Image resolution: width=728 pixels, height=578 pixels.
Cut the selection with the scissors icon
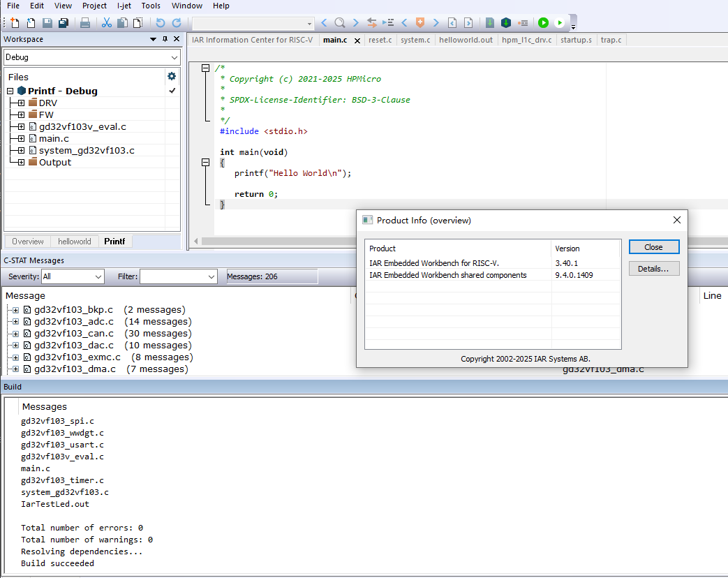click(x=107, y=23)
